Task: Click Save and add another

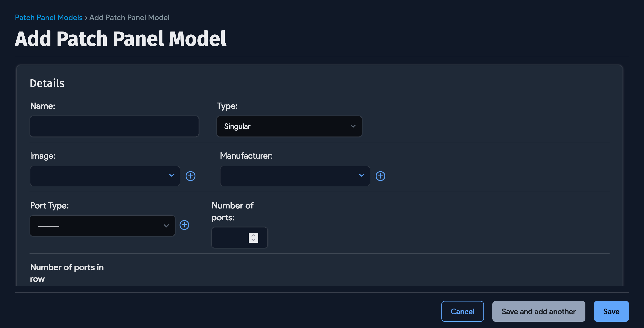Action: pos(538,311)
